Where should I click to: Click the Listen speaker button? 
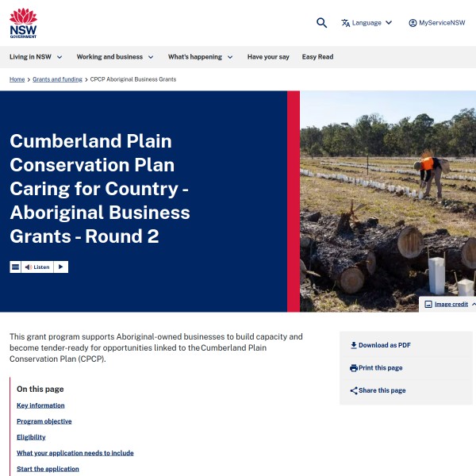[37, 267]
